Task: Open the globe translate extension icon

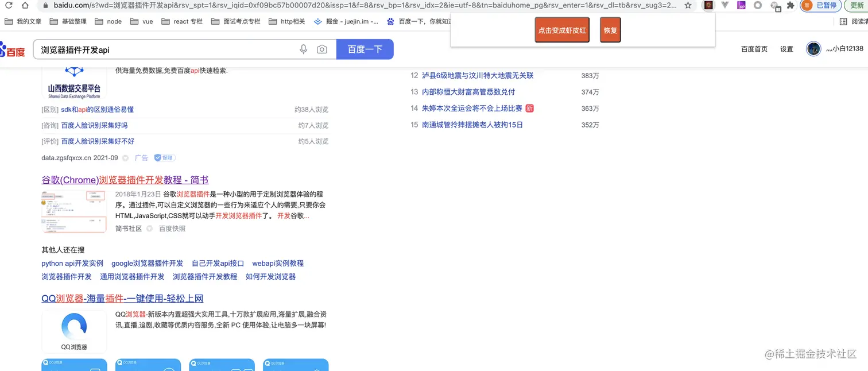Action: [774, 5]
